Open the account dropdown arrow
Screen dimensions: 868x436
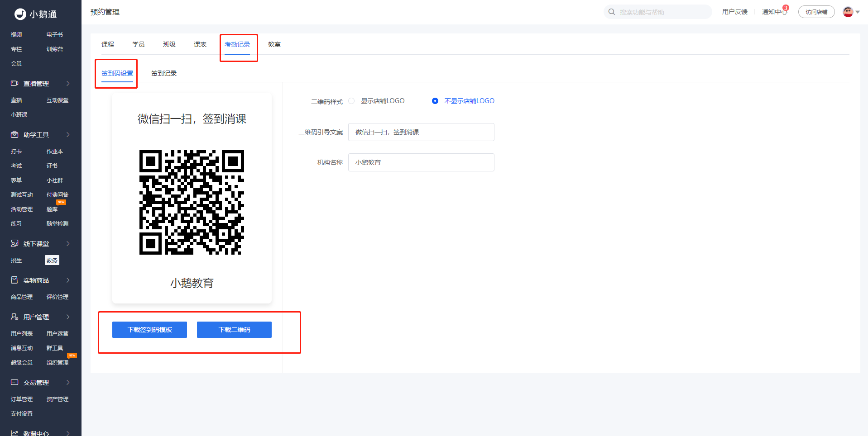click(858, 12)
